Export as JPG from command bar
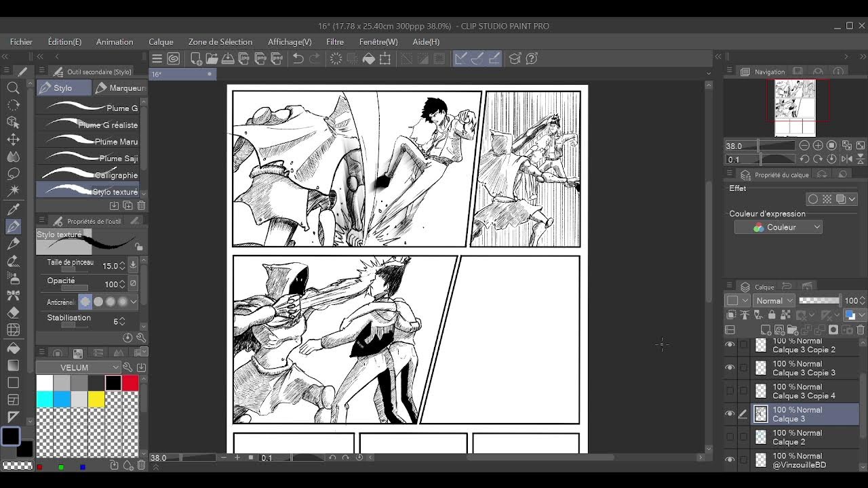The height and width of the screenshot is (488, 868). 244,58
